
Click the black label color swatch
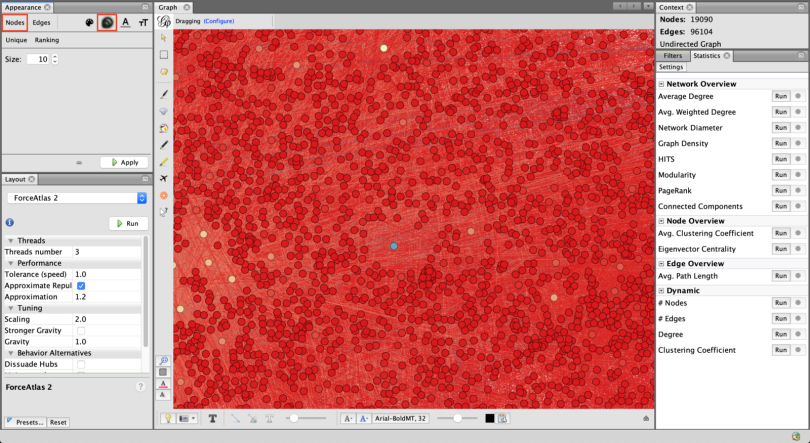490,418
